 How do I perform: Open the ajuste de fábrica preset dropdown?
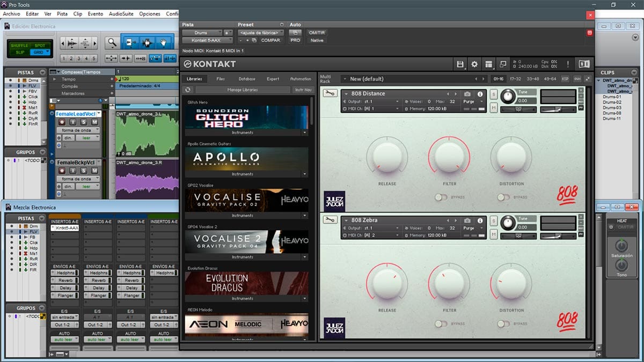[260, 33]
